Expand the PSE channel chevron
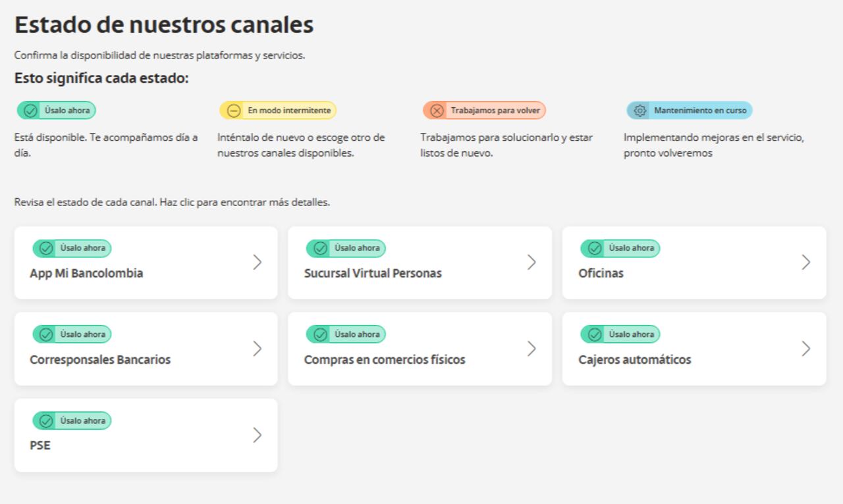 pyautogui.click(x=258, y=435)
